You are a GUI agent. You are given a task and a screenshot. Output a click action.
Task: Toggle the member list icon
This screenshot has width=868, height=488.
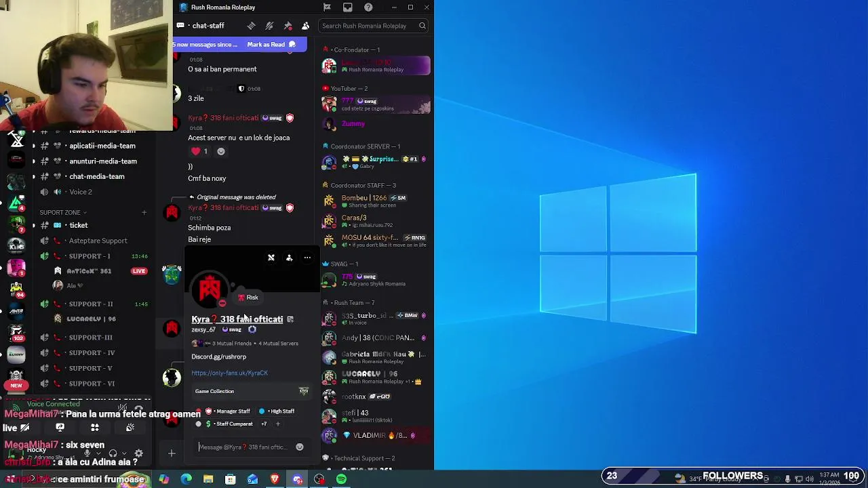coord(305,26)
